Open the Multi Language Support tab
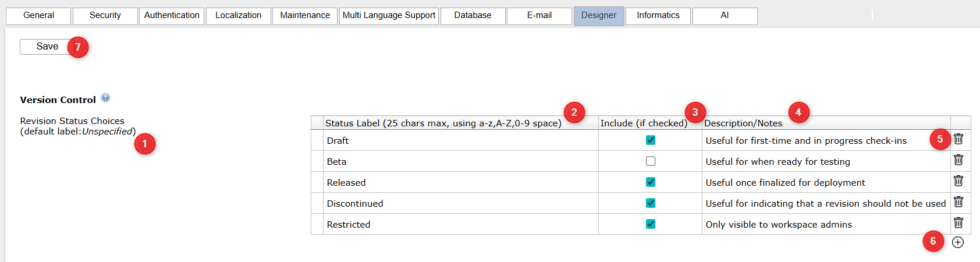The width and height of the screenshot is (980, 262). click(389, 16)
